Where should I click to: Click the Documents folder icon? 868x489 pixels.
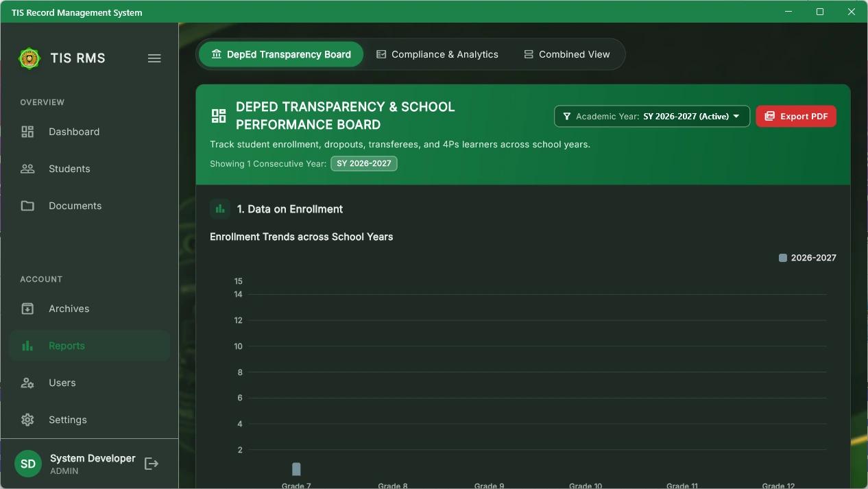click(27, 206)
